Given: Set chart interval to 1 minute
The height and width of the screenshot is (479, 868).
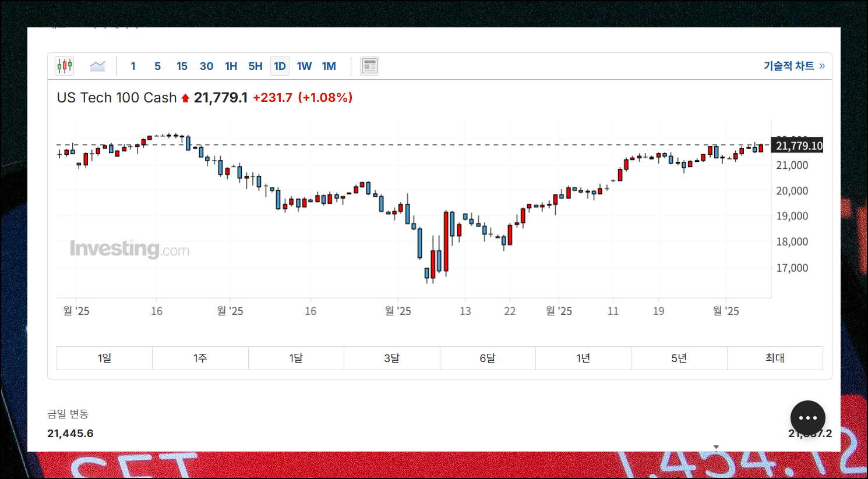Looking at the screenshot, I should 133,66.
